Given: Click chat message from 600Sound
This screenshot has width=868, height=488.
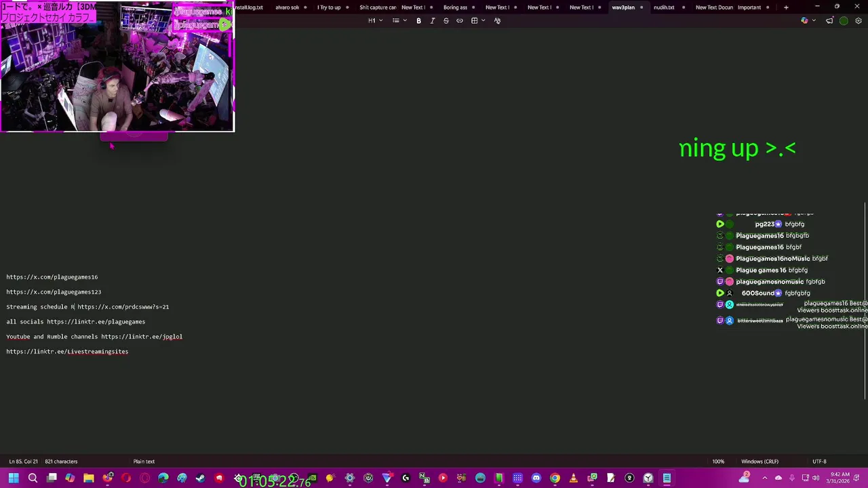Looking at the screenshot, I should coord(765,293).
